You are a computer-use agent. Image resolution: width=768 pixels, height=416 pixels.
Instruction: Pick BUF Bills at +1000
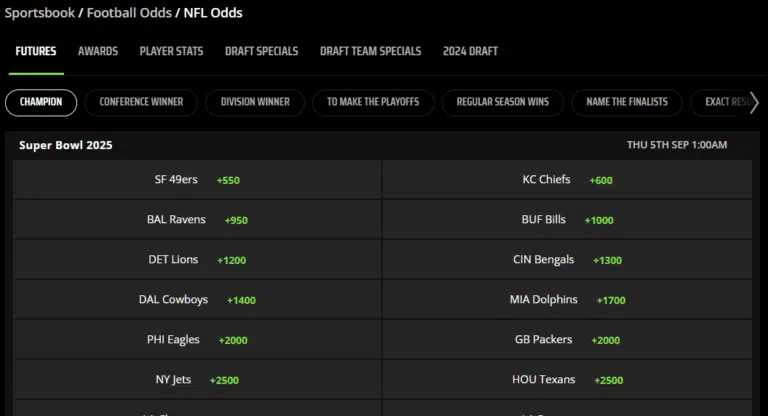(x=567, y=220)
